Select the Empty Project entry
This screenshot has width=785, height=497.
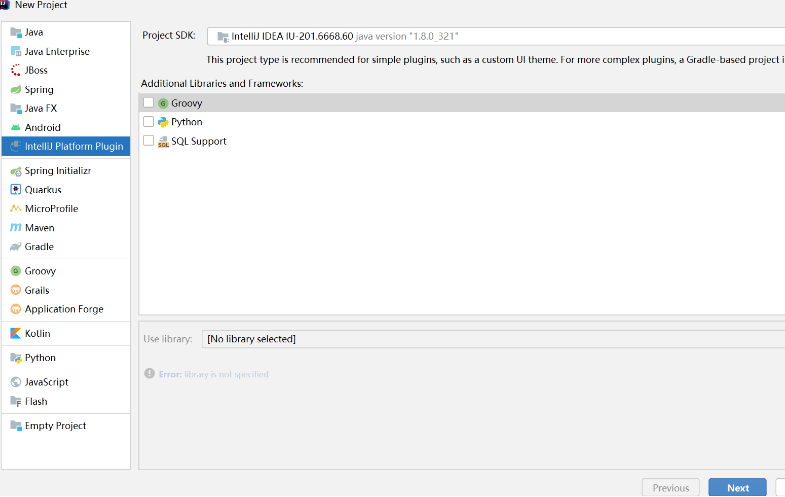click(x=55, y=426)
